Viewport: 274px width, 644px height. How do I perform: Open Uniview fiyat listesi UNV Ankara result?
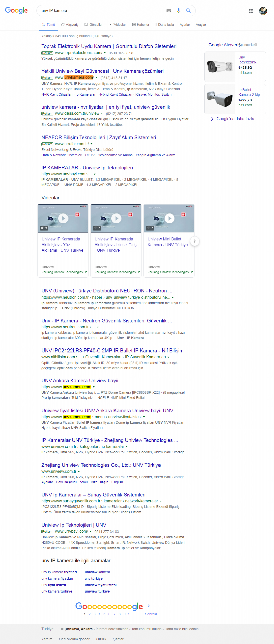pos(110,411)
